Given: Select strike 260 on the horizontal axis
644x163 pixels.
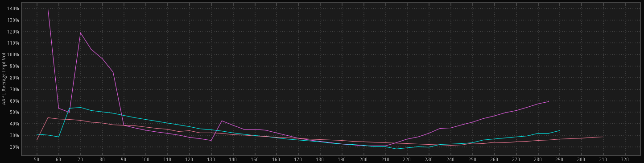Looking at the screenshot, I should point(494,159).
